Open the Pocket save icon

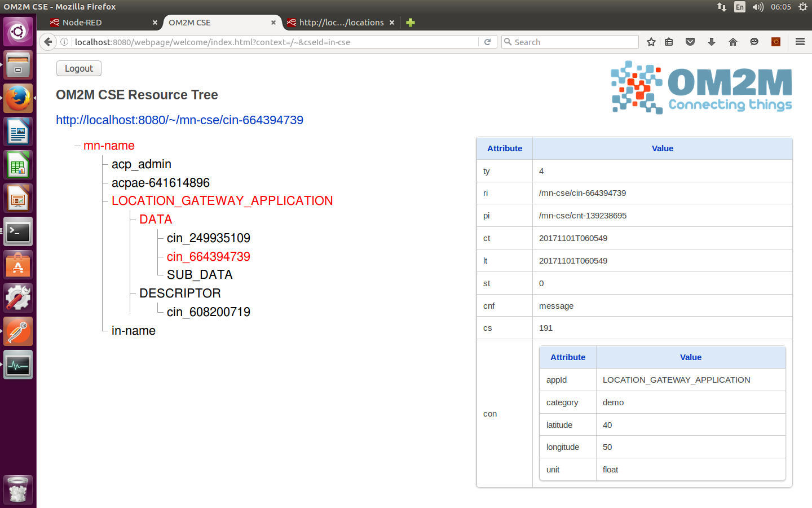(x=690, y=42)
